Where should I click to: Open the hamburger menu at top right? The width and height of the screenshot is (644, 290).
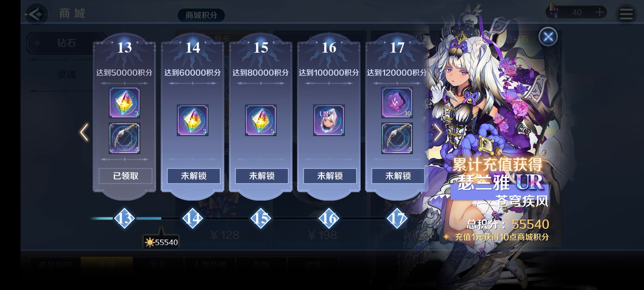click(x=626, y=14)
